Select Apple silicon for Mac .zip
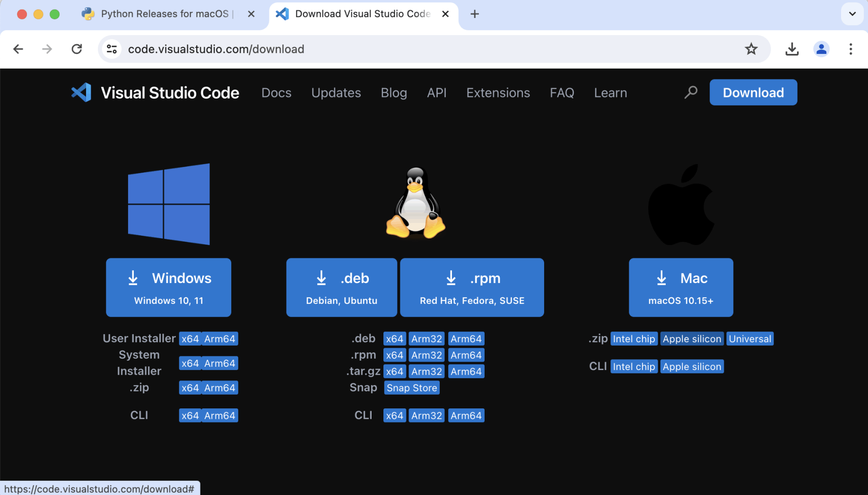This screenshot has height=495, width=868. click(691, 339)
